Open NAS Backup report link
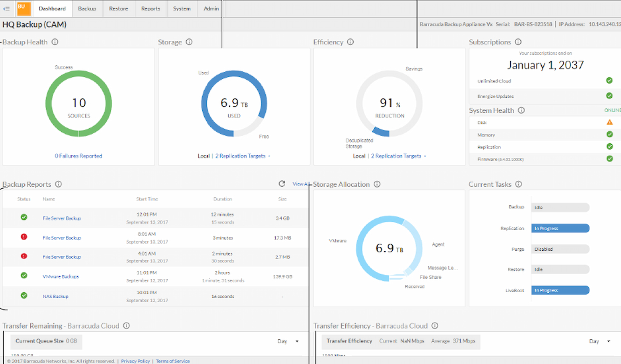This screenshot has height=364, width=621. (x=55, y=296)
